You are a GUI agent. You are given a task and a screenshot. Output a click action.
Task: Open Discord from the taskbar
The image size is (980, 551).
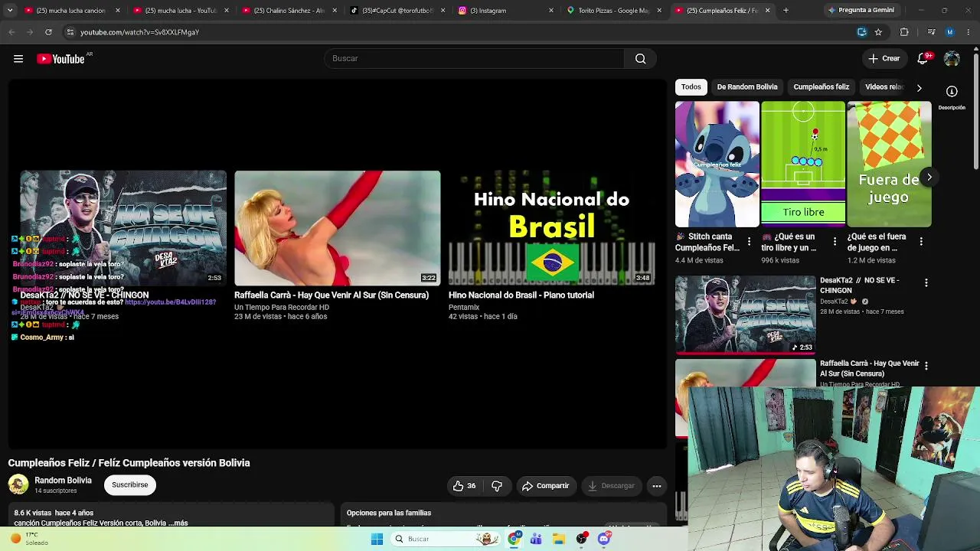(604, 540)
